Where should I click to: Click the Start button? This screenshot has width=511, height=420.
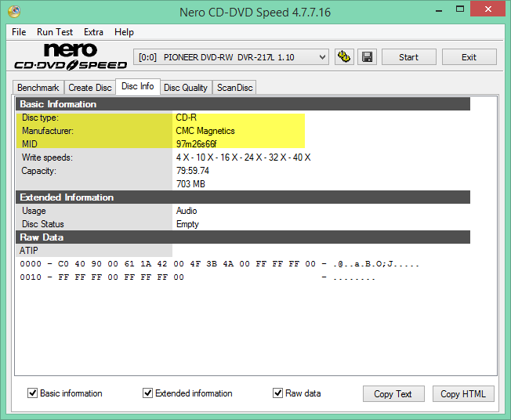[x=408, y=57]
